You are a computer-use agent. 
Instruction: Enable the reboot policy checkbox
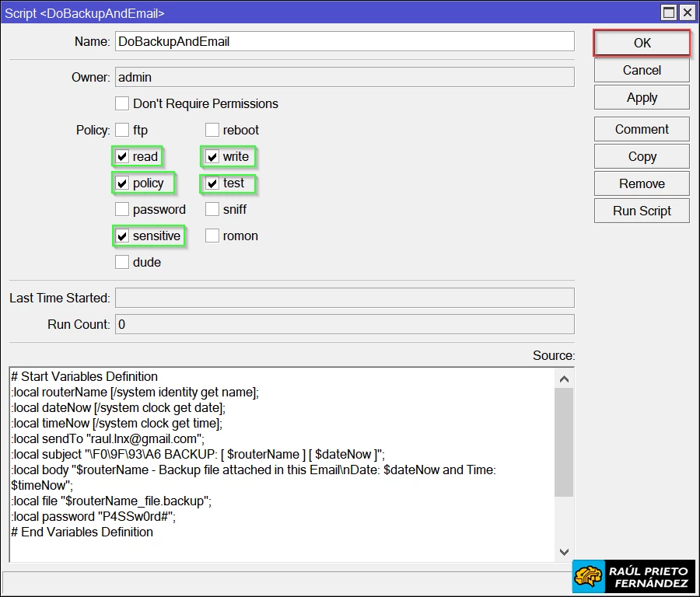(x=212, y=130)
